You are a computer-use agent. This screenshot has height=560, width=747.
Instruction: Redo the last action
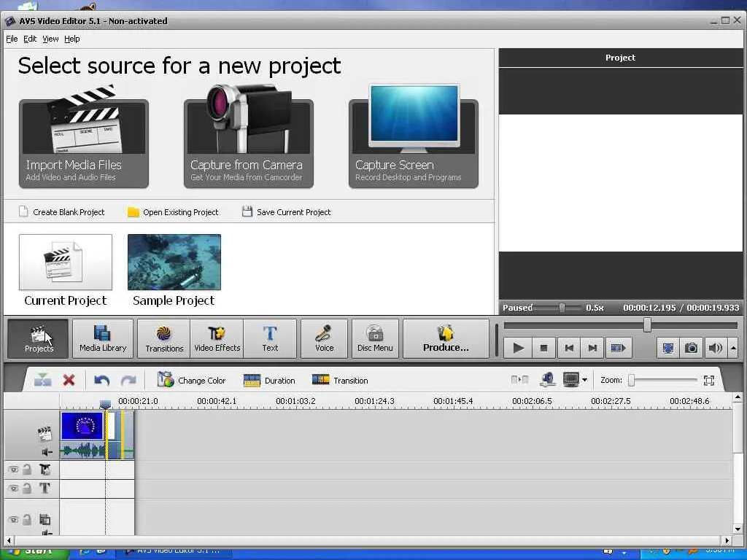point(128,380)
